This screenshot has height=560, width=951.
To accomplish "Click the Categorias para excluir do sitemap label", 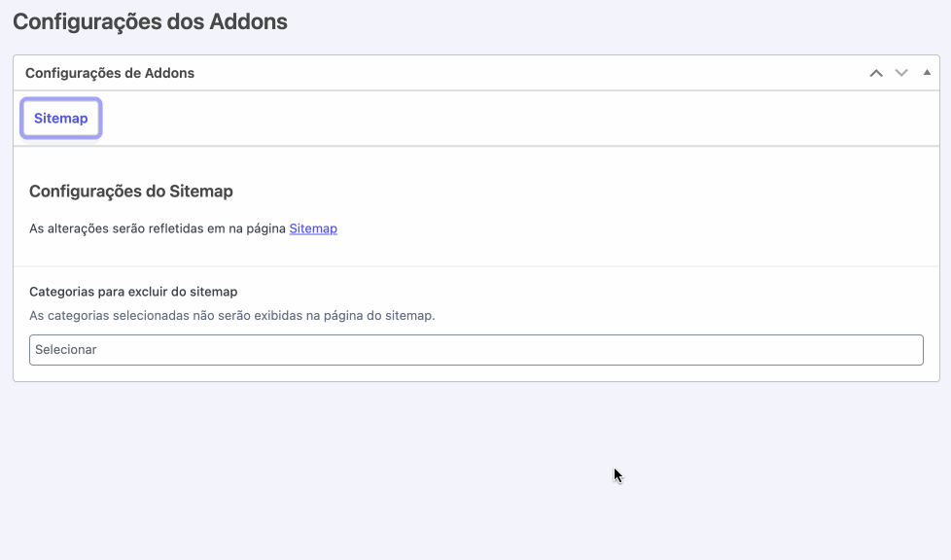I will (133, 292).
